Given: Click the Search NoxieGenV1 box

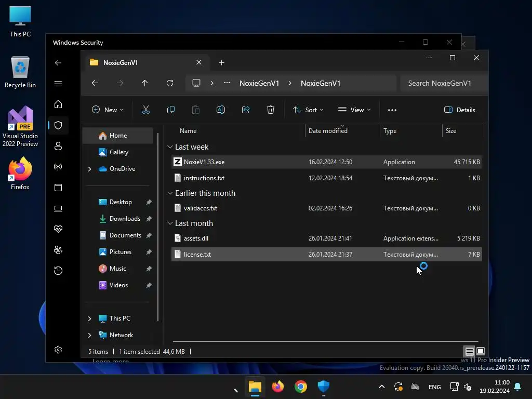Looking at the screenshot, I should point(444,83).
